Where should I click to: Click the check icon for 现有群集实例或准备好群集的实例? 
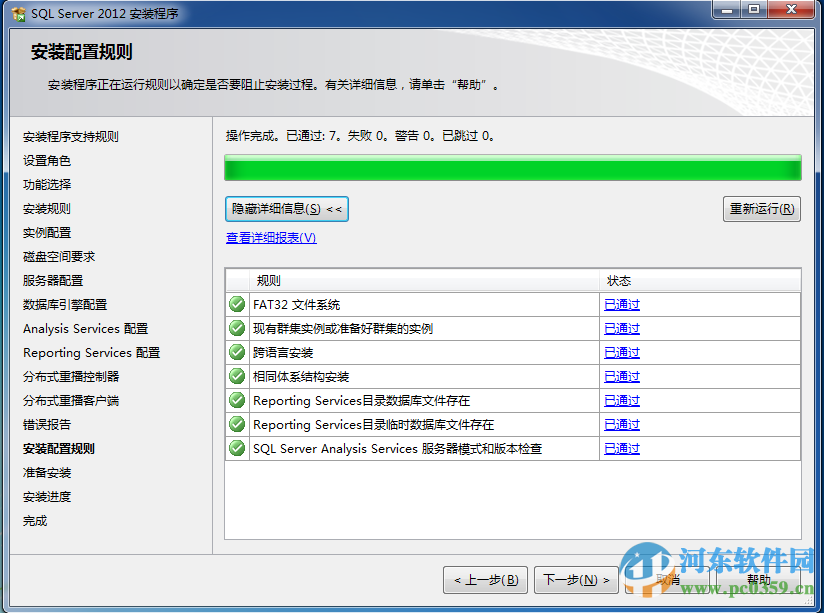click(237, 328)
